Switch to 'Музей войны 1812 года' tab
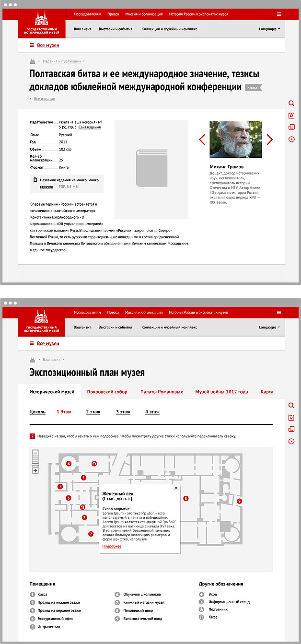 (221, 392)
